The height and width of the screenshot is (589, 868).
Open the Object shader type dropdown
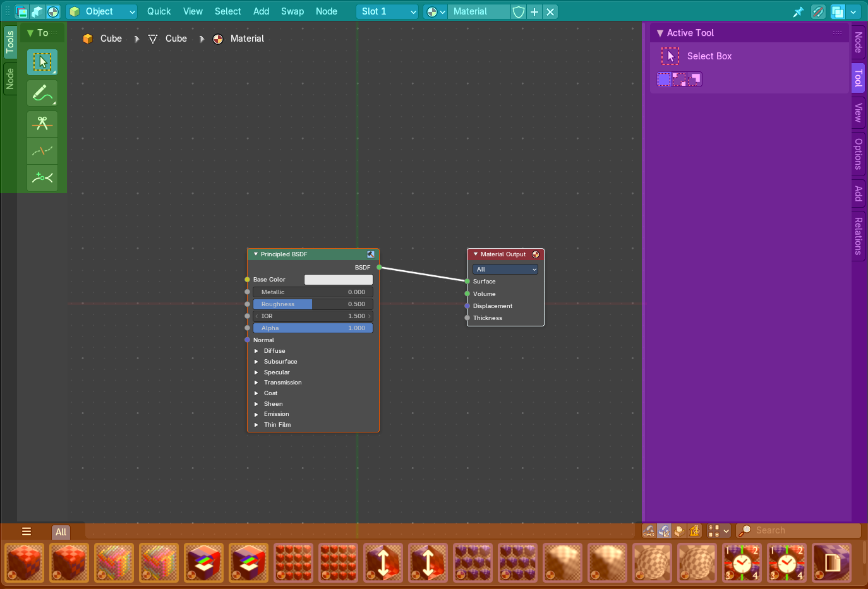pyautogui.click(x=102, y=11)
